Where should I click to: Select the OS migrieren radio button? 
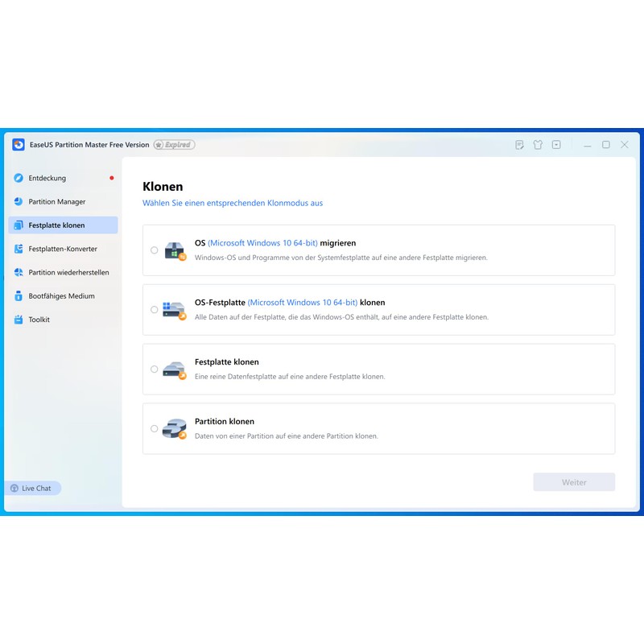(155, 250)
